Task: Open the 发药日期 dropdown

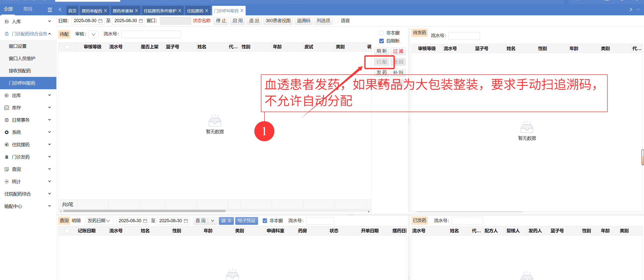Action: pos(99,221)
